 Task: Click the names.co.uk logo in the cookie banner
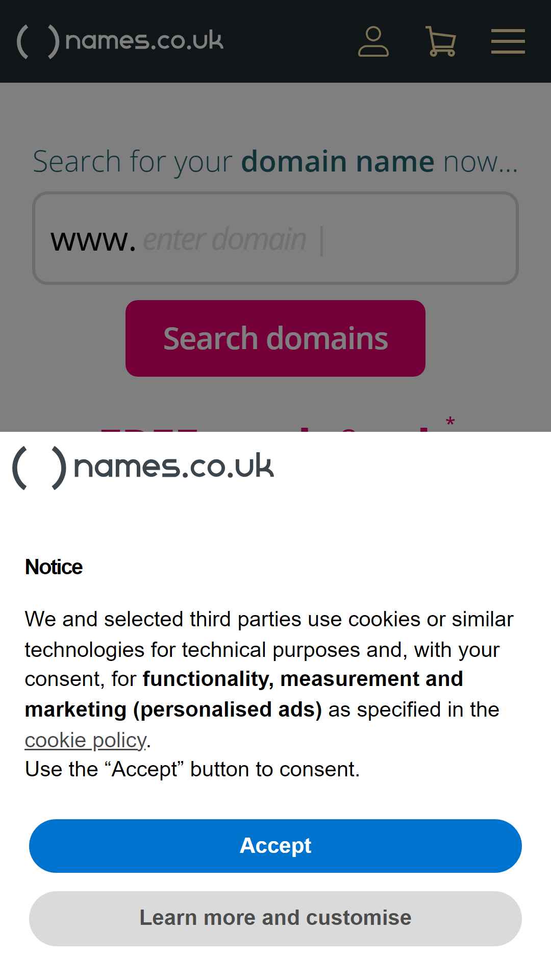click(x=143, y=468)
